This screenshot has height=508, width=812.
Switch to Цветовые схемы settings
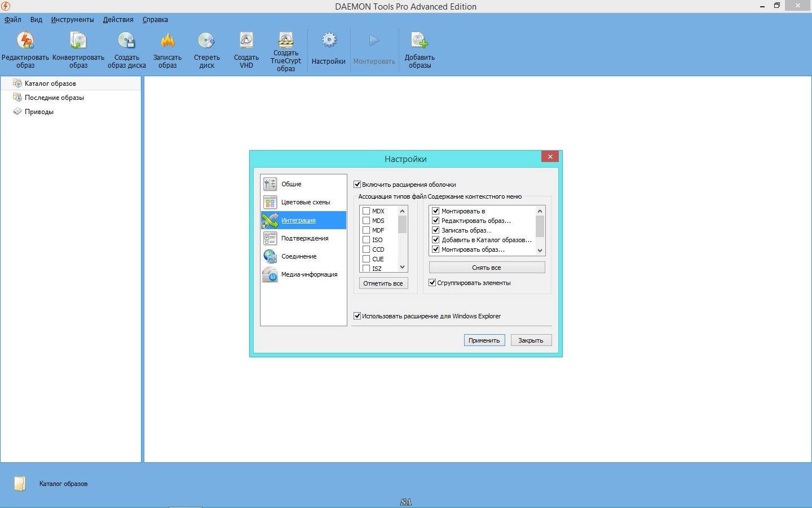(x=303, y=202)
